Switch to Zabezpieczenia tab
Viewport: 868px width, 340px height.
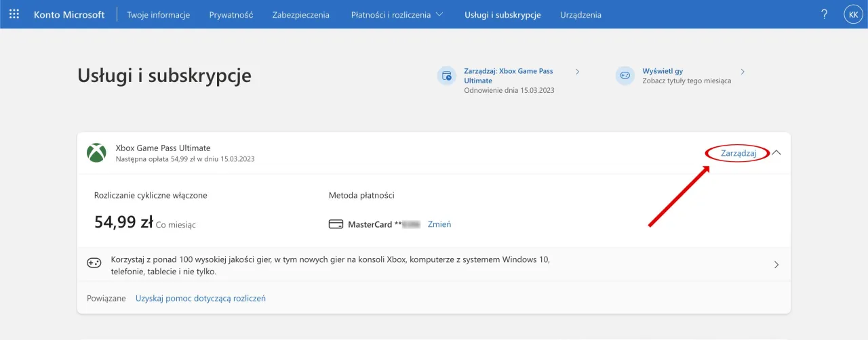click(301, 14)
